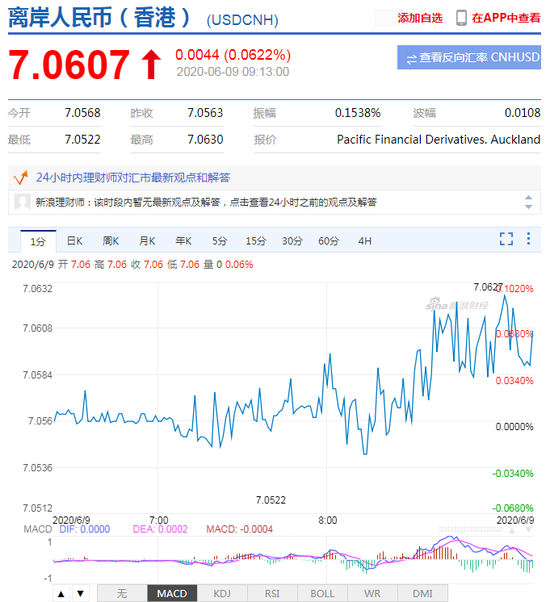The height and width of the screenshot is (602, 550).
Task: Click the 离岸人民币（香港） title
Action: coord(99,18)
